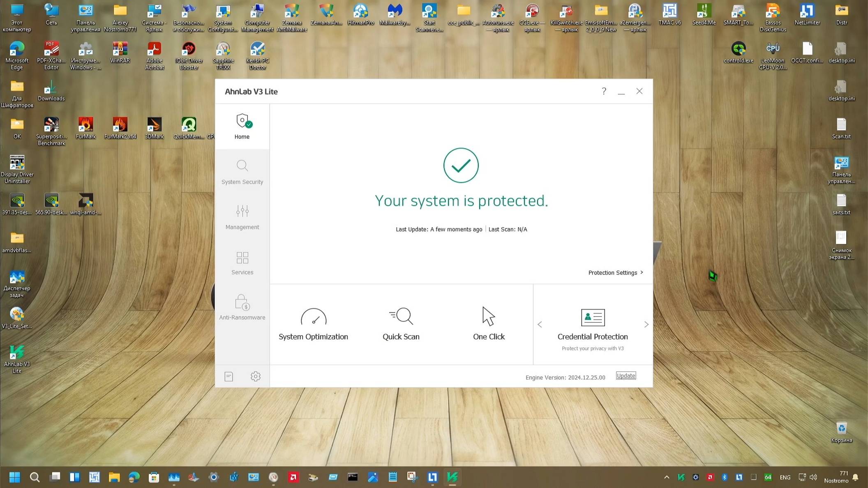
Task: Open the System Security section
Action: coord(242,172)
